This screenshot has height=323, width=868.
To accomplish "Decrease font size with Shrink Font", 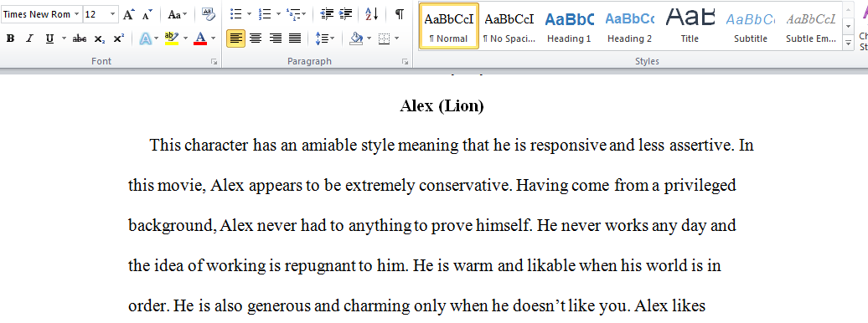I will [x=147, y=15].
